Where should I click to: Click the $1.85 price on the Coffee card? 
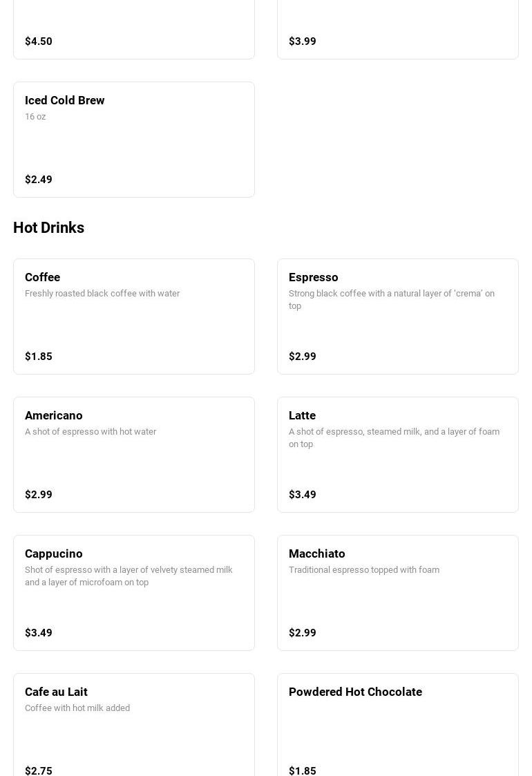[39, 357]
